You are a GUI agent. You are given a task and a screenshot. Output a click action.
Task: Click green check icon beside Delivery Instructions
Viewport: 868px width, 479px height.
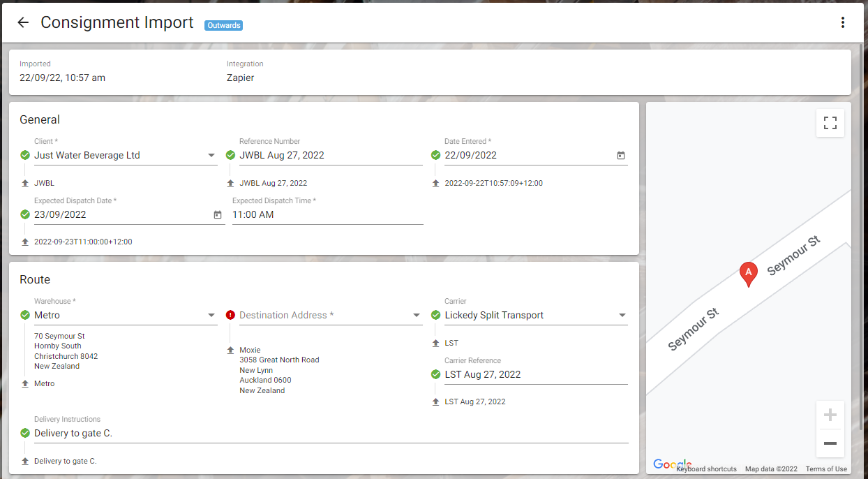point(25,433)
